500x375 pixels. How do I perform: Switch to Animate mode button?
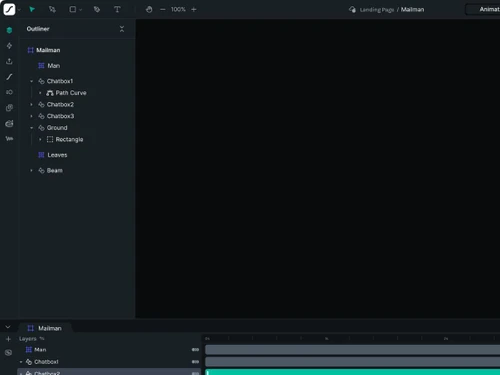pos(483,9)
